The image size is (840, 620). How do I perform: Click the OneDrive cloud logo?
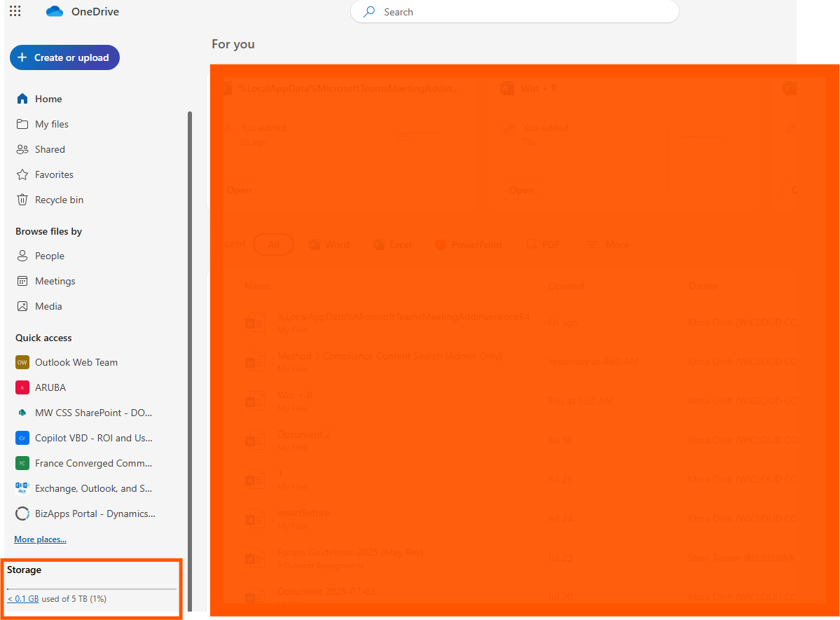coord(55,11)
